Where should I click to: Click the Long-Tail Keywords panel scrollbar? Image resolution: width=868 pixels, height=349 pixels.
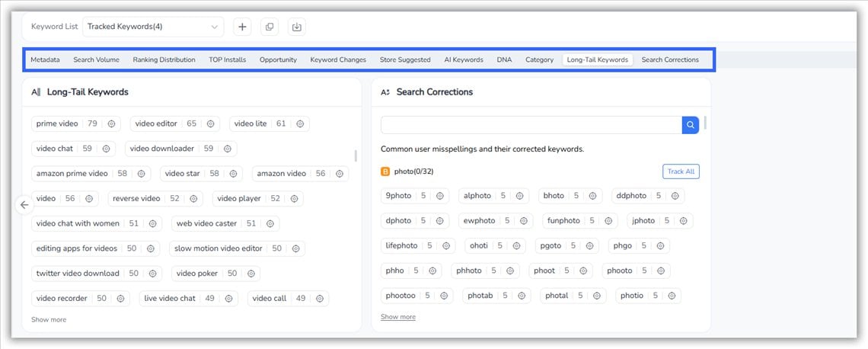[x=356, y=155]
